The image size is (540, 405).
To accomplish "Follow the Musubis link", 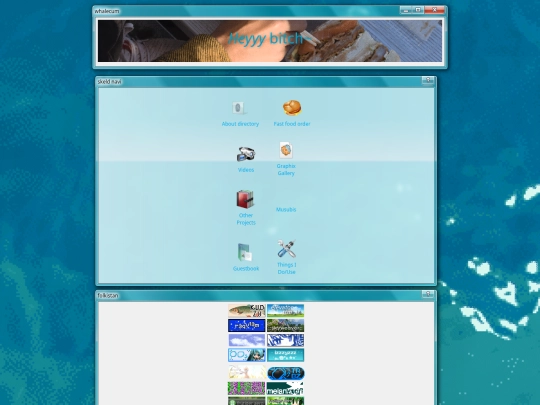I will click(286, 209).
